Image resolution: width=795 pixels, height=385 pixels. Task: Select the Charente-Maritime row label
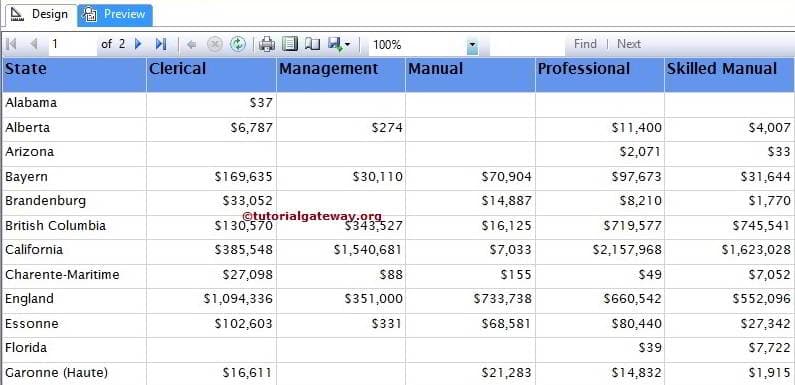62,275
